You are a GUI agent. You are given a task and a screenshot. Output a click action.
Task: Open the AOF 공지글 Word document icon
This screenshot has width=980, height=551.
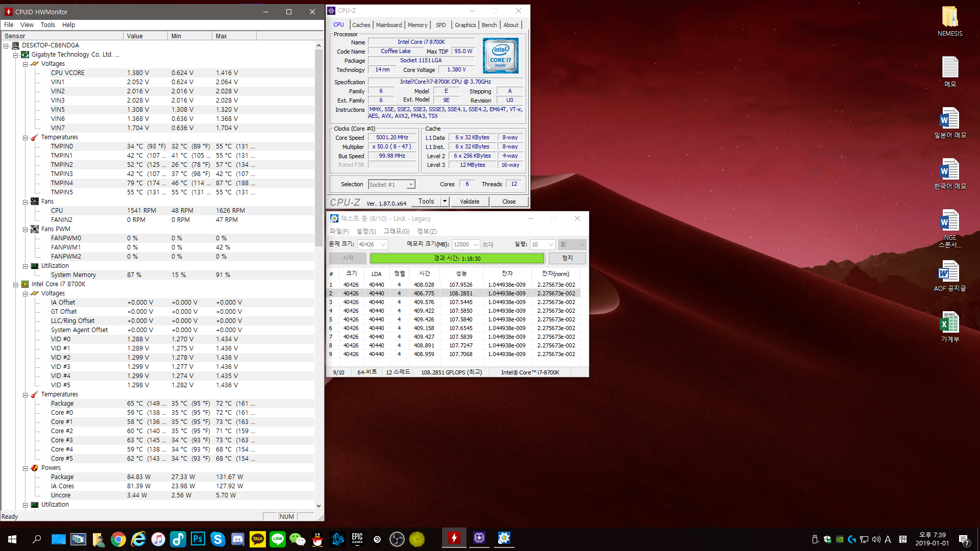click(x=949, y=272)
